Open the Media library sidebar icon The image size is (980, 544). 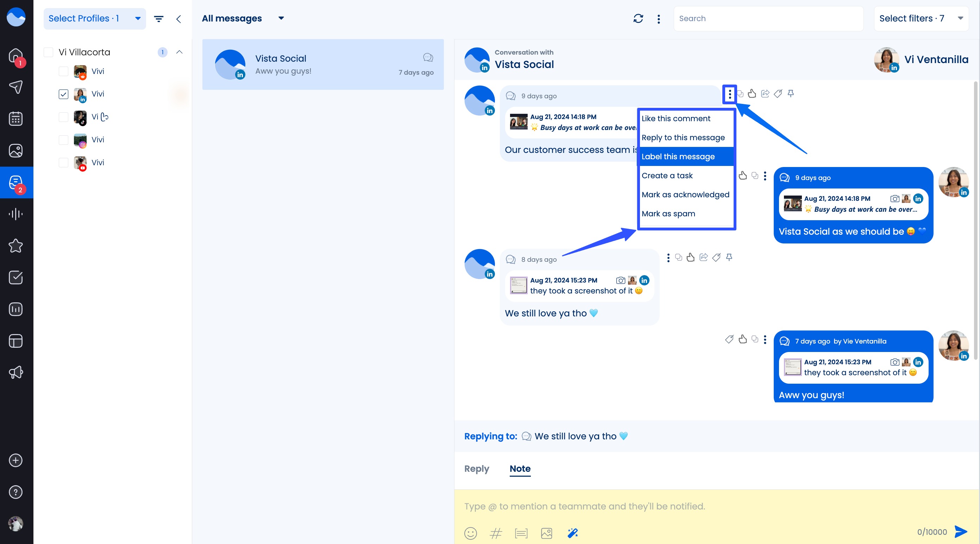point(15,150)
